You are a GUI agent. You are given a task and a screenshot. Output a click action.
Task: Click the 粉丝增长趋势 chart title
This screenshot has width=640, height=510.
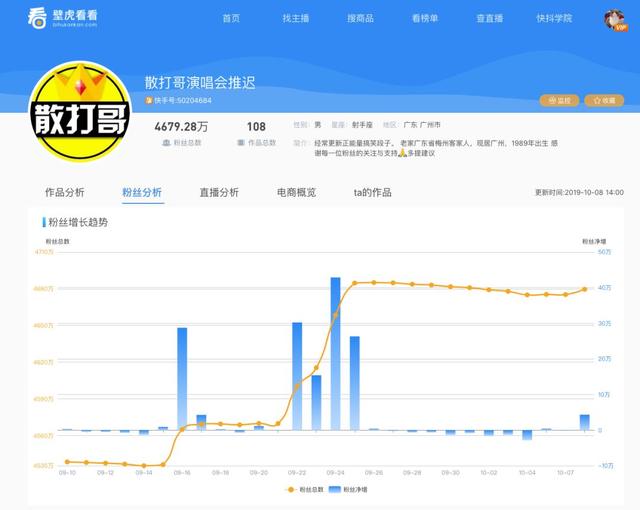[x=78, y=222]
